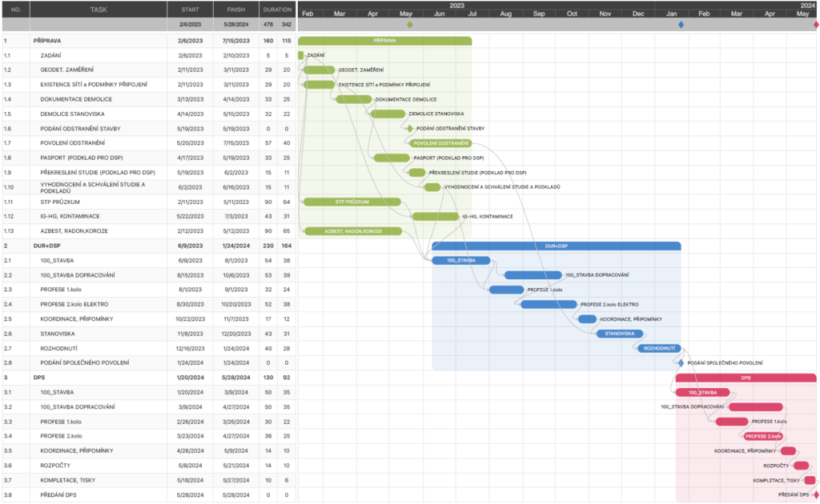Click the red PŘEDÁNÍ DPS milestone diamond

click(x=815, y=494)
